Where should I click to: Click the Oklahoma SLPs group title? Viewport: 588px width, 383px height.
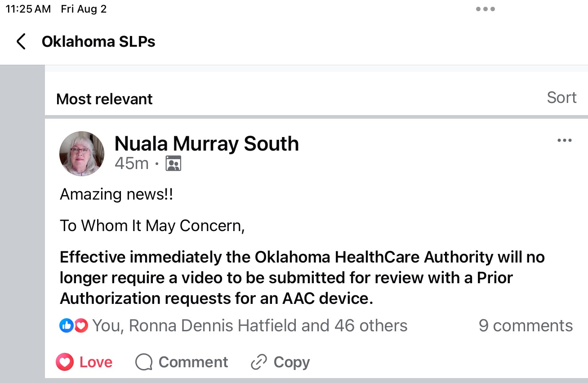tap(98, 42)
